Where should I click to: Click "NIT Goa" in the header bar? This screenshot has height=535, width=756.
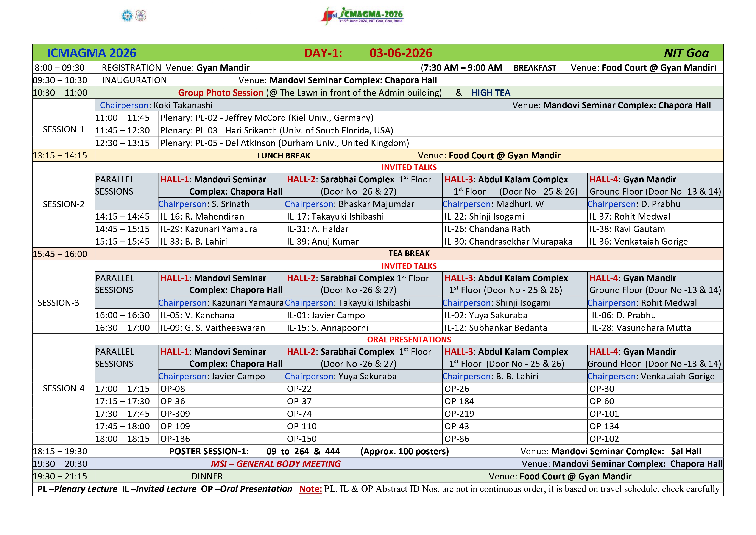[686, 53]
